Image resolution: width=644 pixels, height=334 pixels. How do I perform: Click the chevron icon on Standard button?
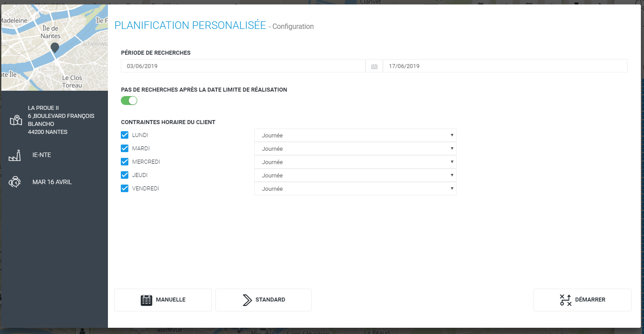(247, 300)
